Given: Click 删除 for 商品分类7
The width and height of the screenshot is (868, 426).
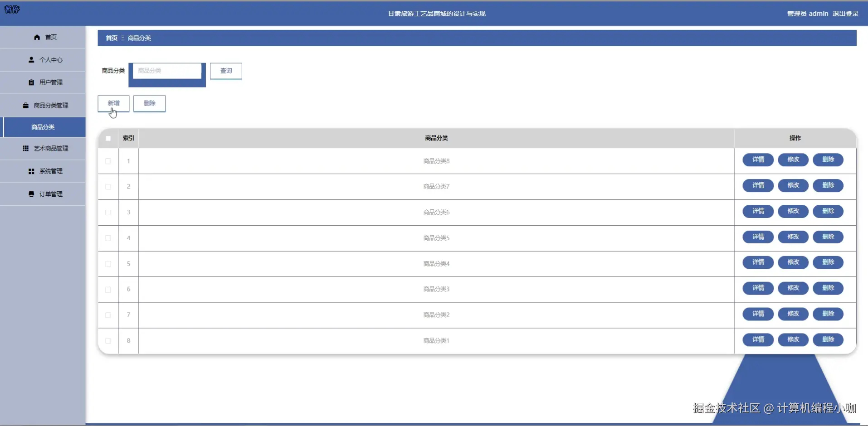Looking at the screenshot, I should 828,185.
